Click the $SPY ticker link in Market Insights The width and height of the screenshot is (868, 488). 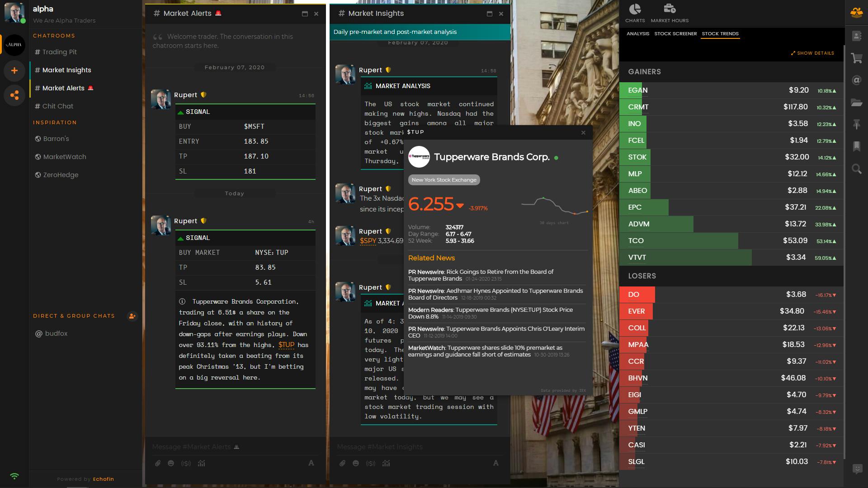368,241
